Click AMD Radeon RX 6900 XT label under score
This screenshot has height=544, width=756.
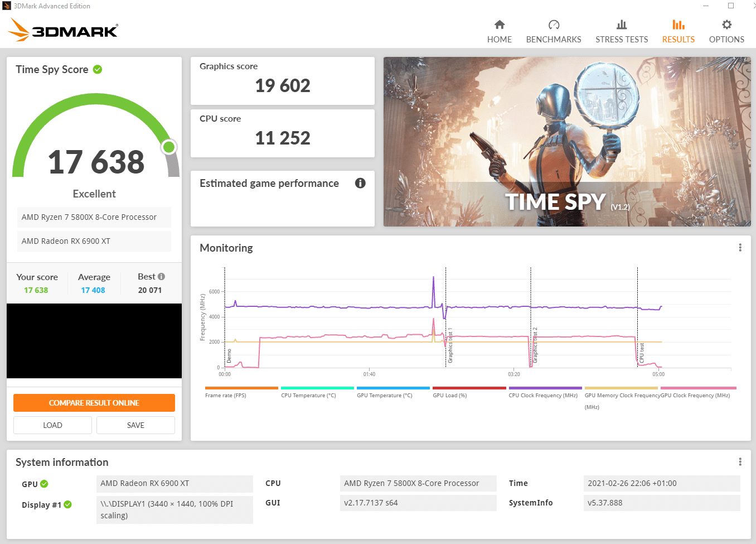click(94, 241)
